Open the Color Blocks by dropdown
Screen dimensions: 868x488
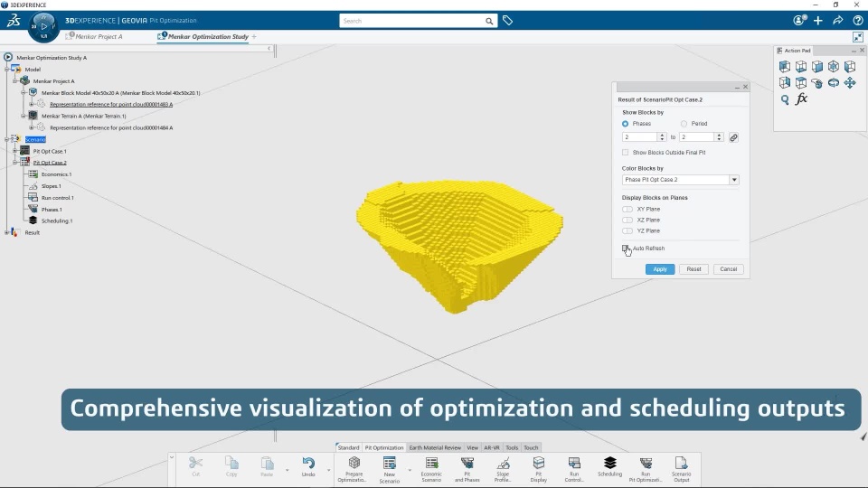(734, 180)
